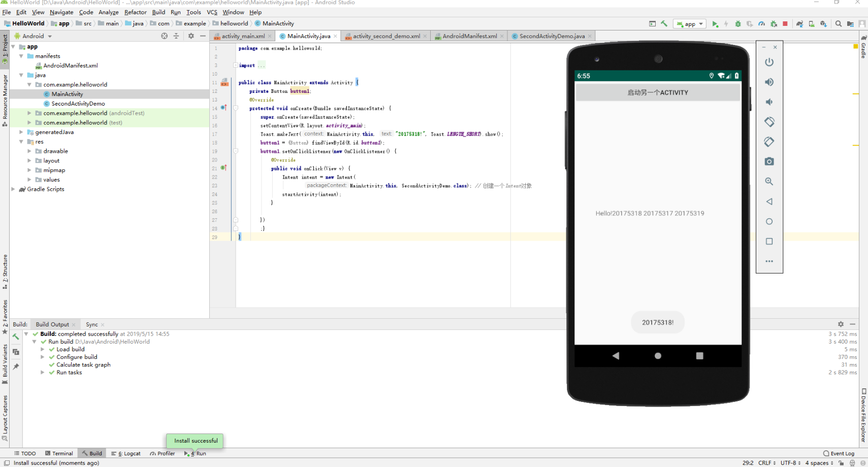Screen dimensions: 868x467
Task: Toggle fold marker on import line
Action: tap(235, 65)
